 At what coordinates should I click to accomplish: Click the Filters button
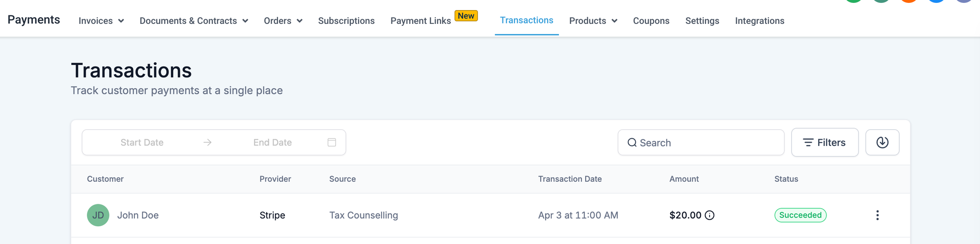(825, 143)
